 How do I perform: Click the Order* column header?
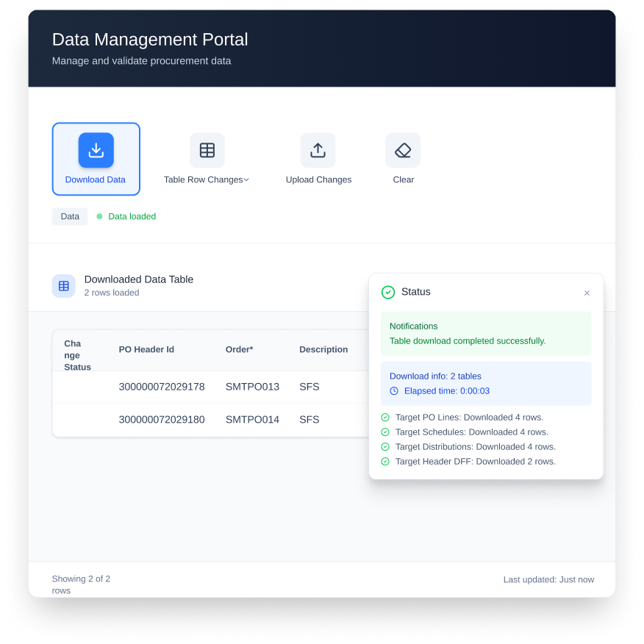(x=239, y=349)
